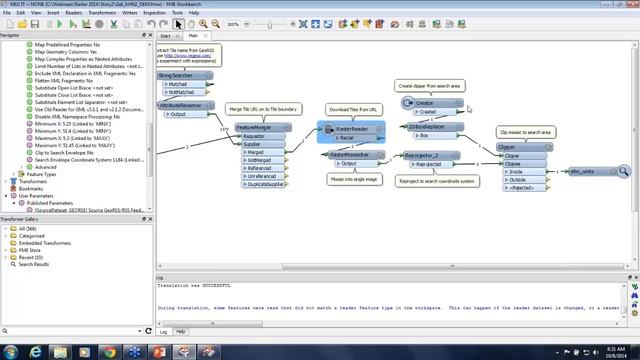Click the zoom percentage field

(x=233, y=24)
